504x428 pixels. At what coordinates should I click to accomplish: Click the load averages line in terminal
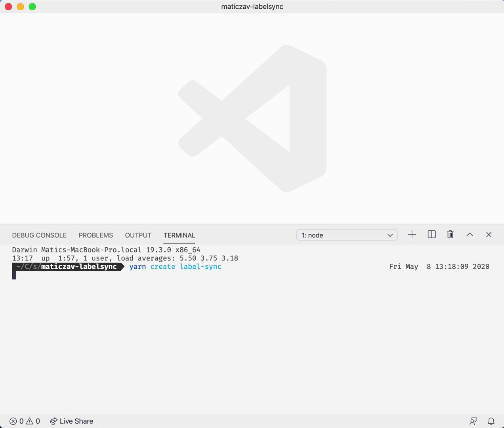click(x=125, y=258)
